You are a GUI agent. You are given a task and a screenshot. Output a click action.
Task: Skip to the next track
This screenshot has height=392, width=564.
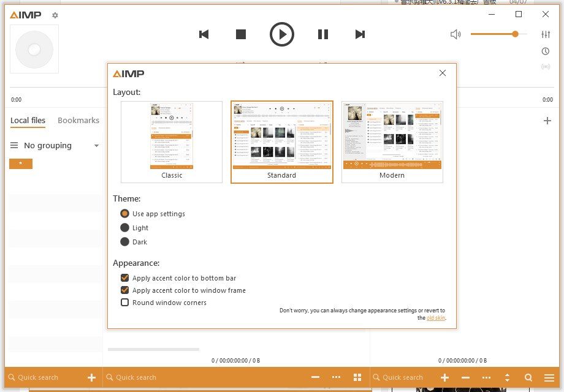pos(360,34)
